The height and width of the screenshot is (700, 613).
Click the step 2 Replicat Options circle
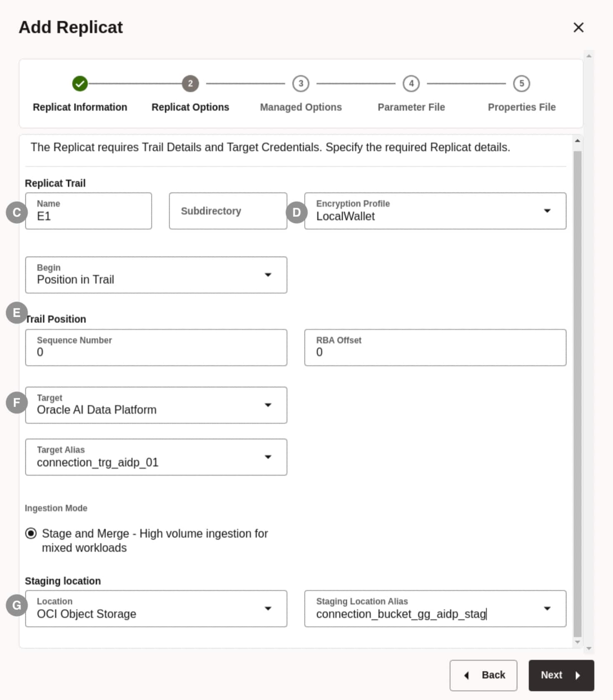(x=190, y=84)
